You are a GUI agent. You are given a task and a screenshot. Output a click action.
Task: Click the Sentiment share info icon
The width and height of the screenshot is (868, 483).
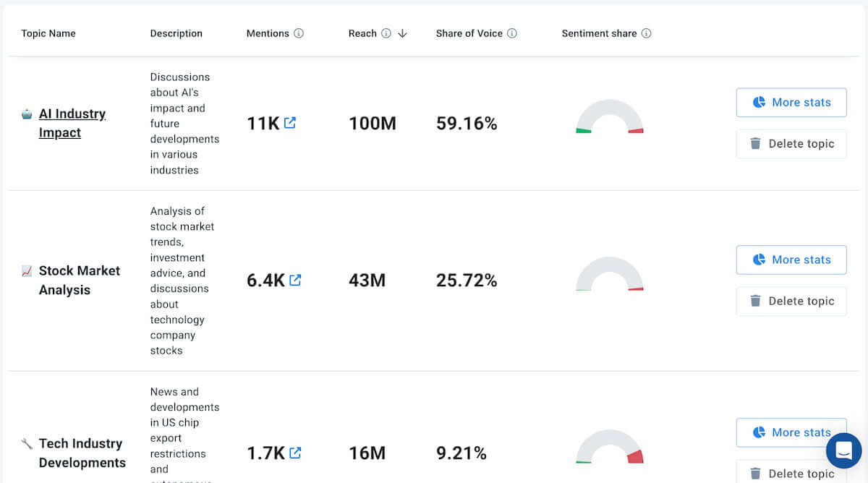pyautogui.click(x=647, y=33)
